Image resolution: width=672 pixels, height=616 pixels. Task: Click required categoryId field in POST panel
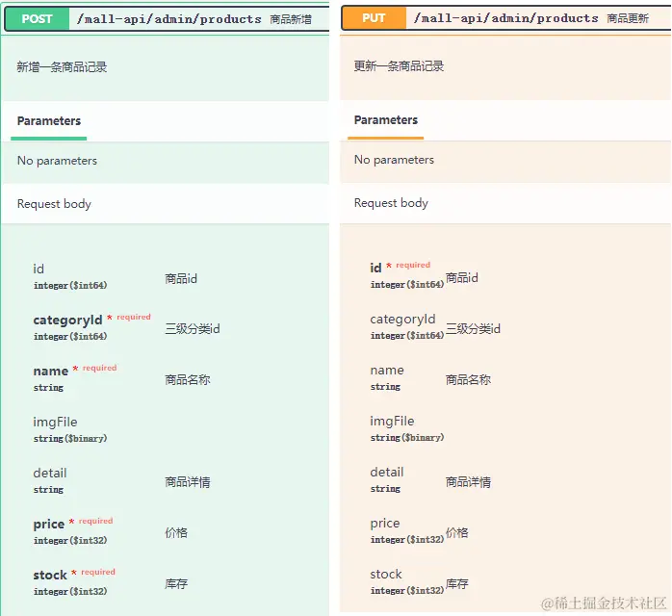[67, 320]
